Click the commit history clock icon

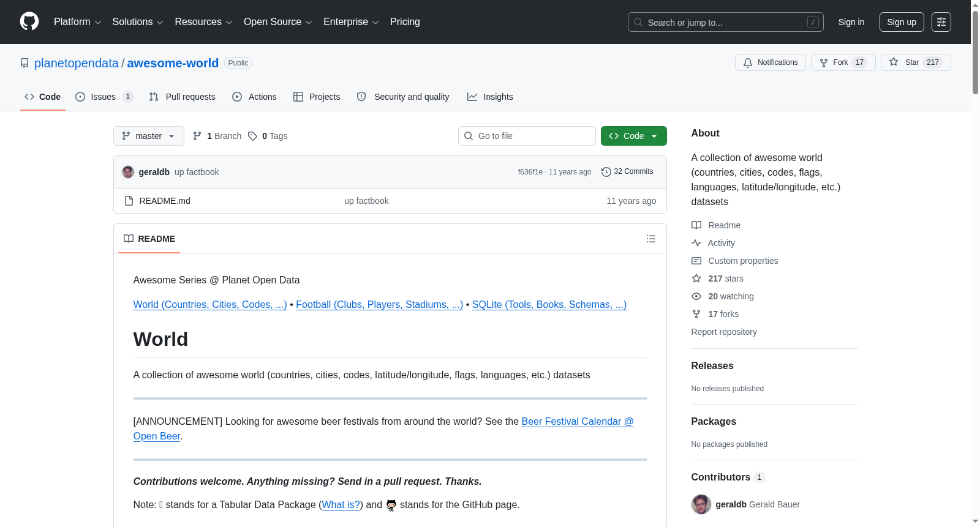(606, 172)
